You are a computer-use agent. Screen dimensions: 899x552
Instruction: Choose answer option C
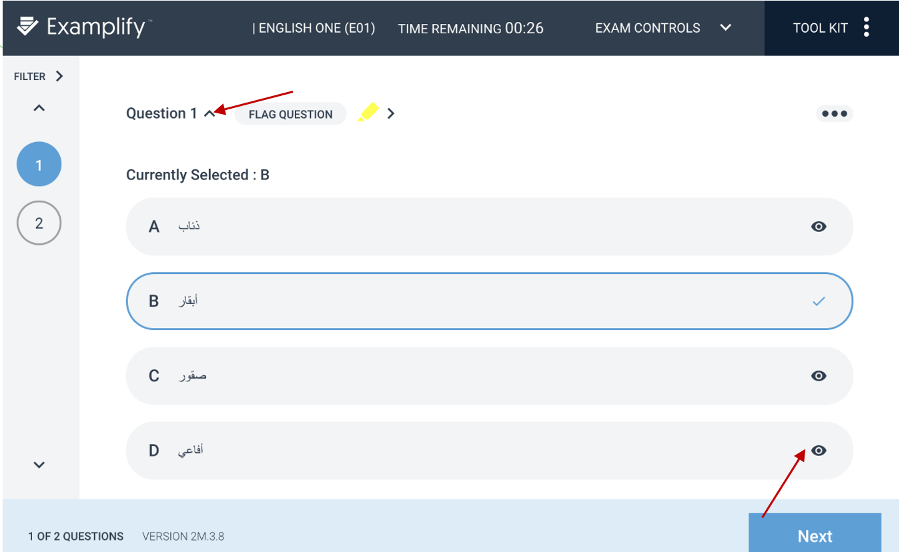click(489, 375)
